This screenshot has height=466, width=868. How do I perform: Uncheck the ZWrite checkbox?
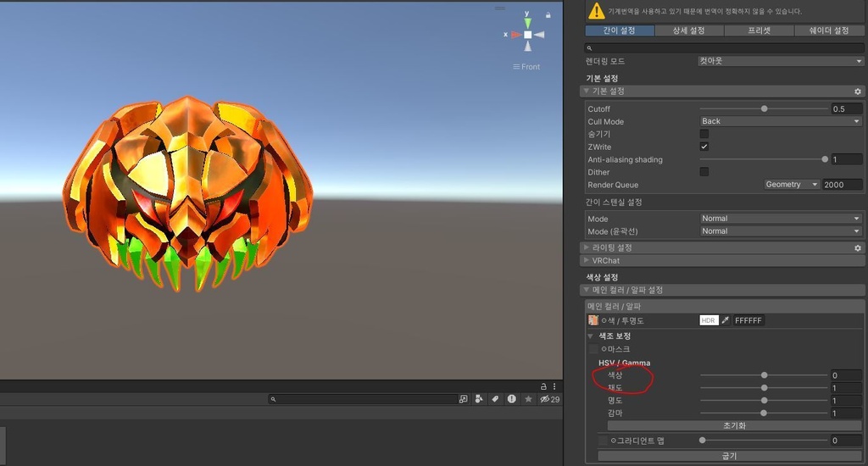(704, 147)
